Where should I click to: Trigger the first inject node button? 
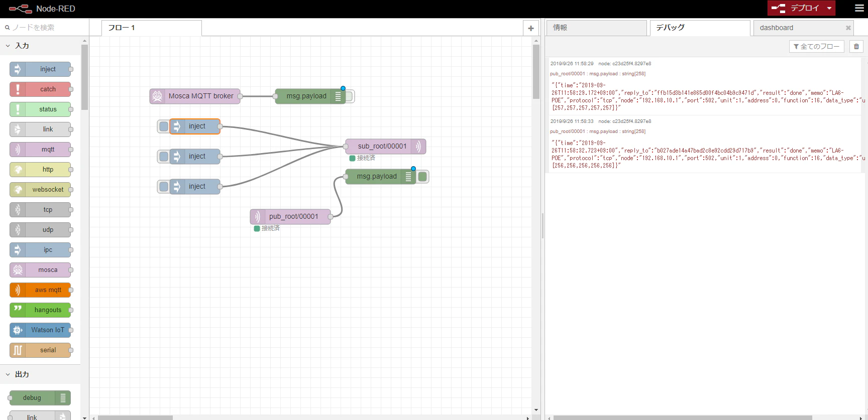pyautogui.click(x=164, y=126)
